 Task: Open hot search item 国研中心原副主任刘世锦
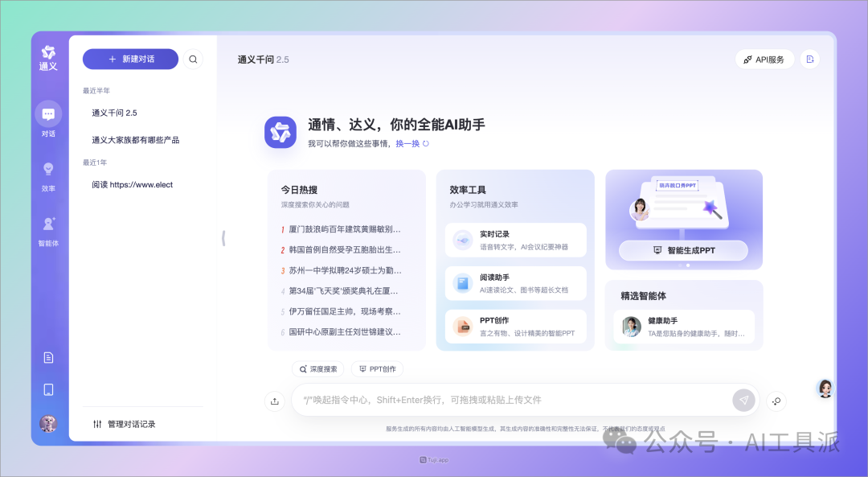(x=341, y=332)
